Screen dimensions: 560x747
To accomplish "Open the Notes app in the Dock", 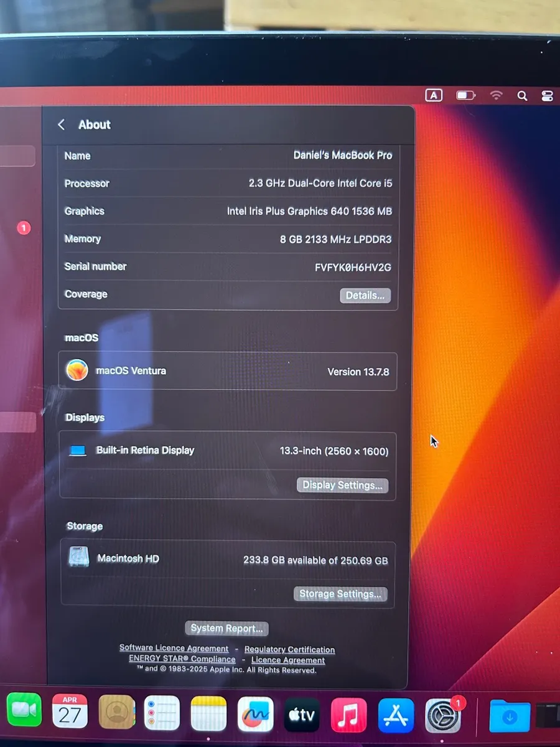I will coord(208,710).
